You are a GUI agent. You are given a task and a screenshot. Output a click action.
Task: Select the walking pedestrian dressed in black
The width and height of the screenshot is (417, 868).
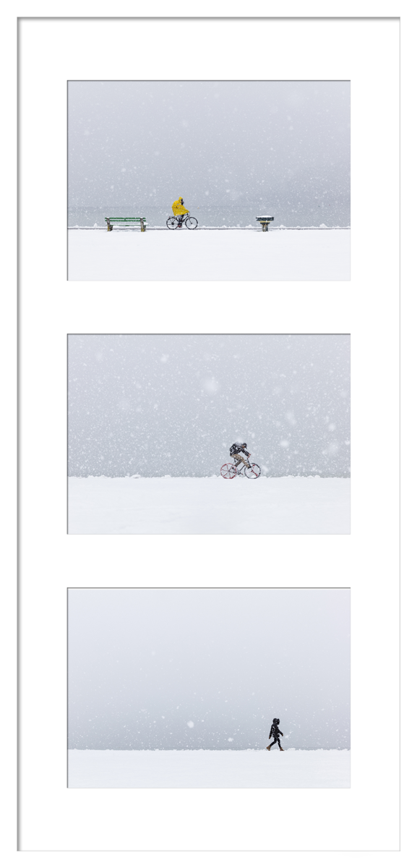275,734
